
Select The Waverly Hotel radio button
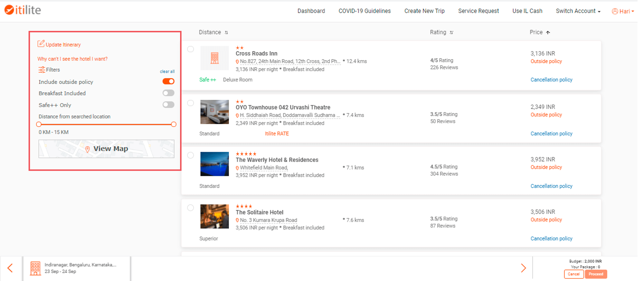pyautogui.click(x=191, y=155)
